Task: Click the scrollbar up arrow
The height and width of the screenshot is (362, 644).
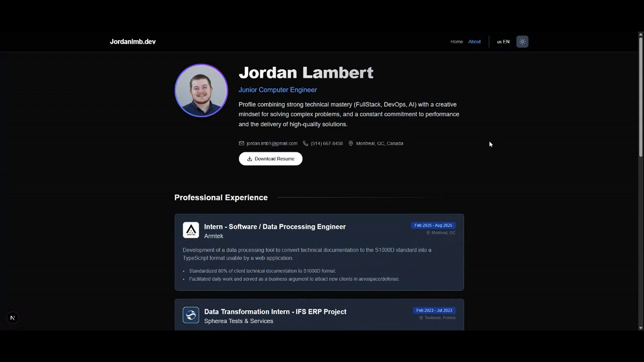Action: [641, 34]
